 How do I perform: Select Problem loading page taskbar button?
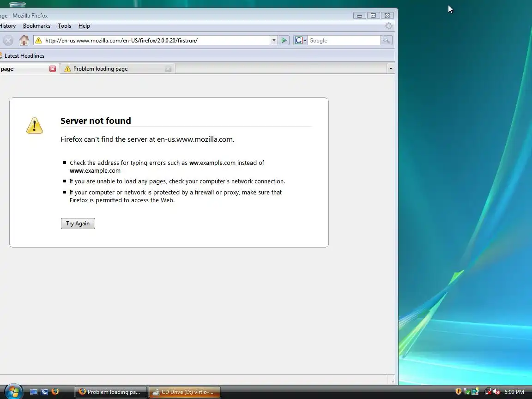(x=111, y=392)
